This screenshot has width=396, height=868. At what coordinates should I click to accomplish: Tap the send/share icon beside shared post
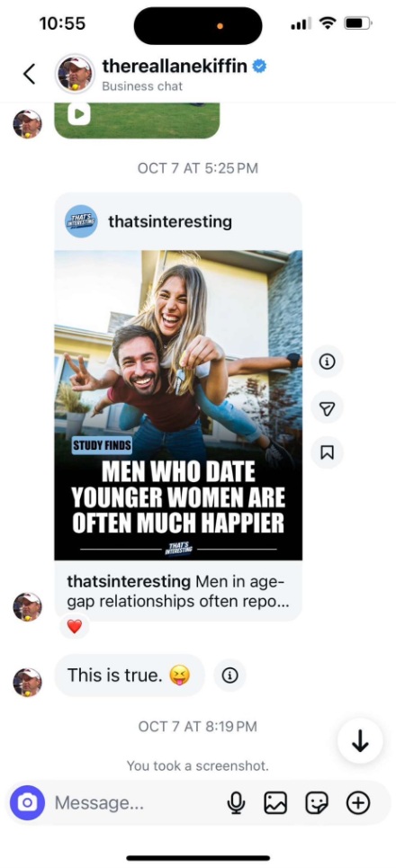pyautogui.click(x=328, y=407)
